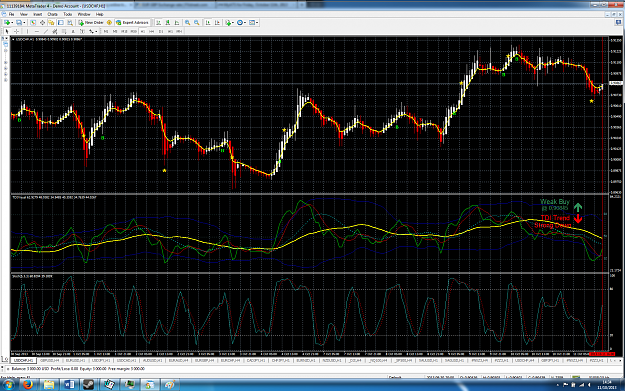Switch timeframe to M30
This screenshot has height=391, width=625.
pos(134,31)
